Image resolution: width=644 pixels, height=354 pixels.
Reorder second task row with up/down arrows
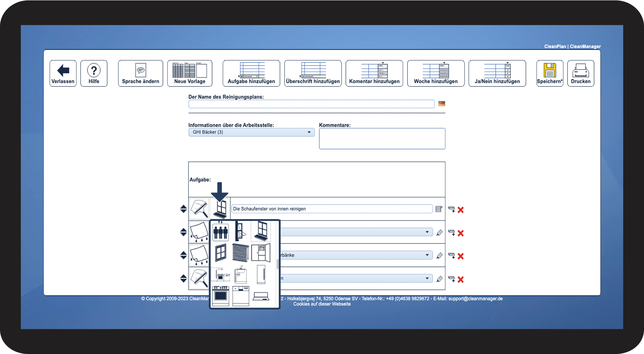(183, 232)
